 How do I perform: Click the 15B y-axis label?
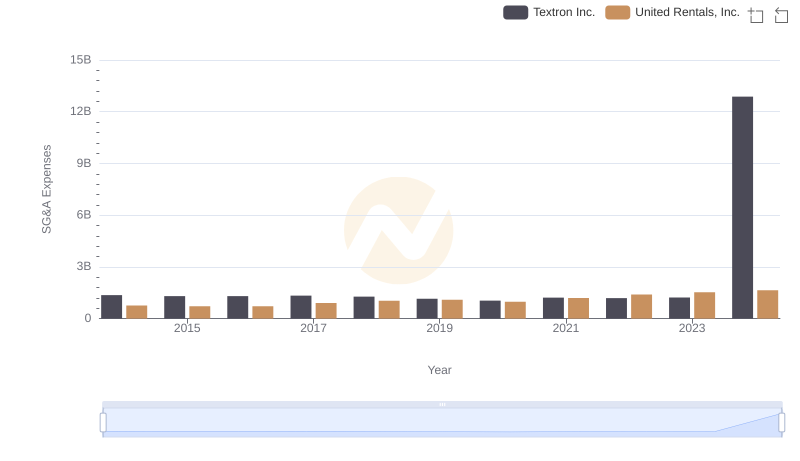pyautogui.click(x=81, y=60)
